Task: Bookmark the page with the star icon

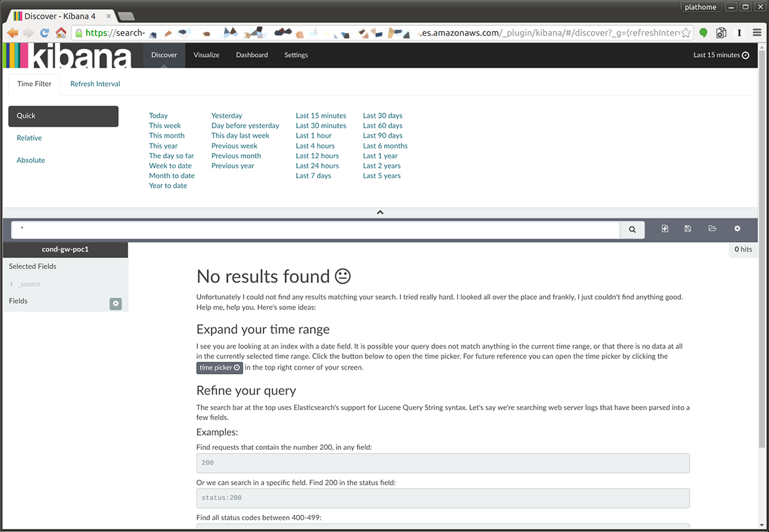Action: 686,33
